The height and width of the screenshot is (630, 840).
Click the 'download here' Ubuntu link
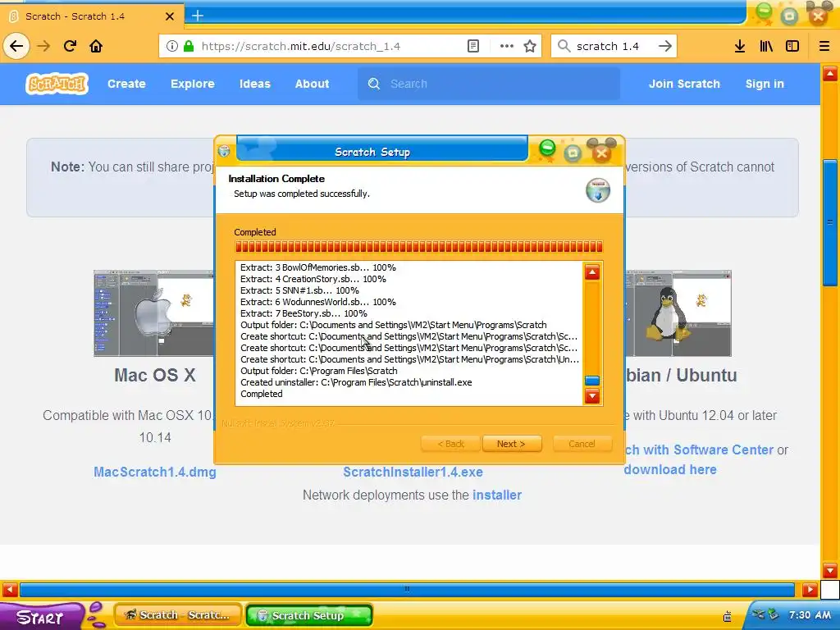670,470
